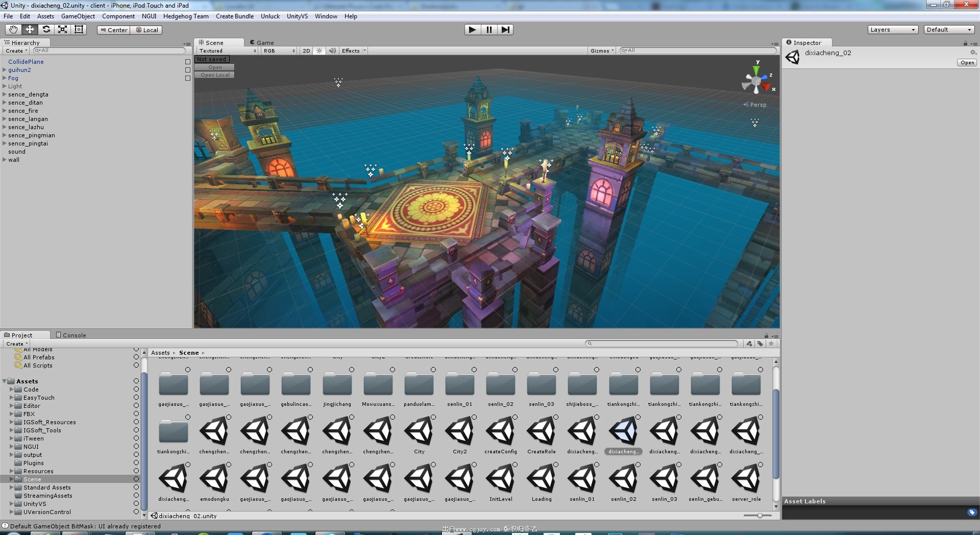
Task: Select the Scale tool in toolbar
Action: (62, 30)
